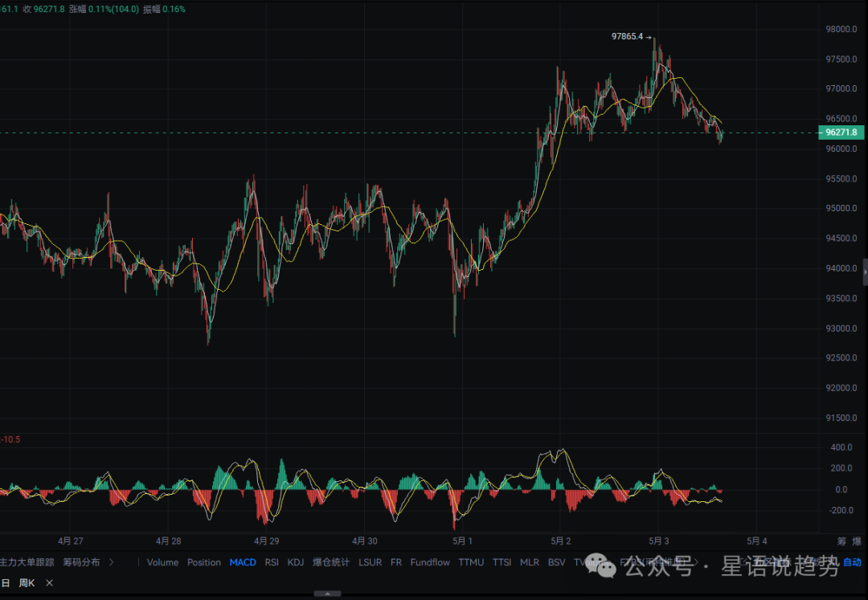Click the 4月 27 date label
The height and width of the screenshot is (600, 868).
point(70,541)
